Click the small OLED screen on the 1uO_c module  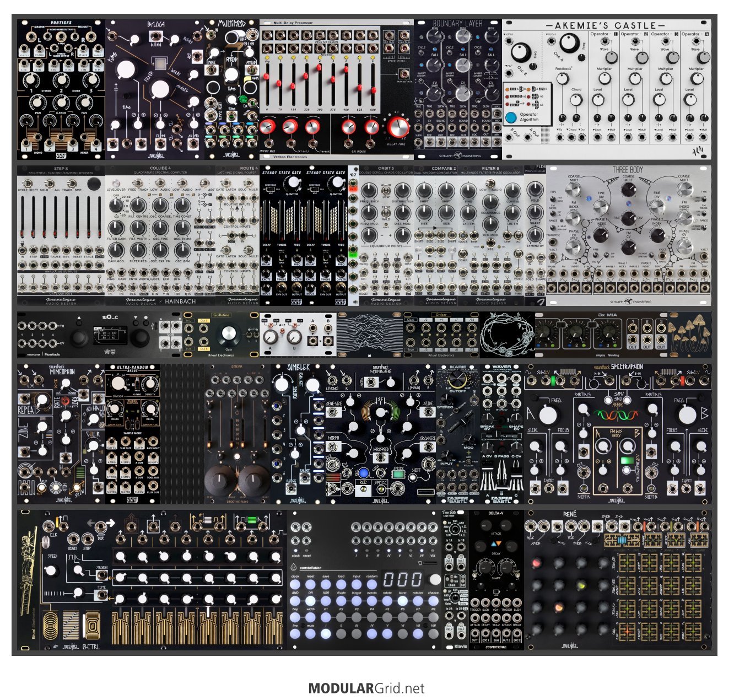point(109,336)
